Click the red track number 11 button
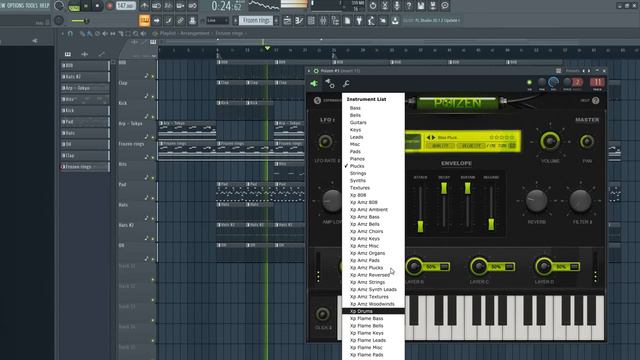640x360 pixels. (597, 82)
